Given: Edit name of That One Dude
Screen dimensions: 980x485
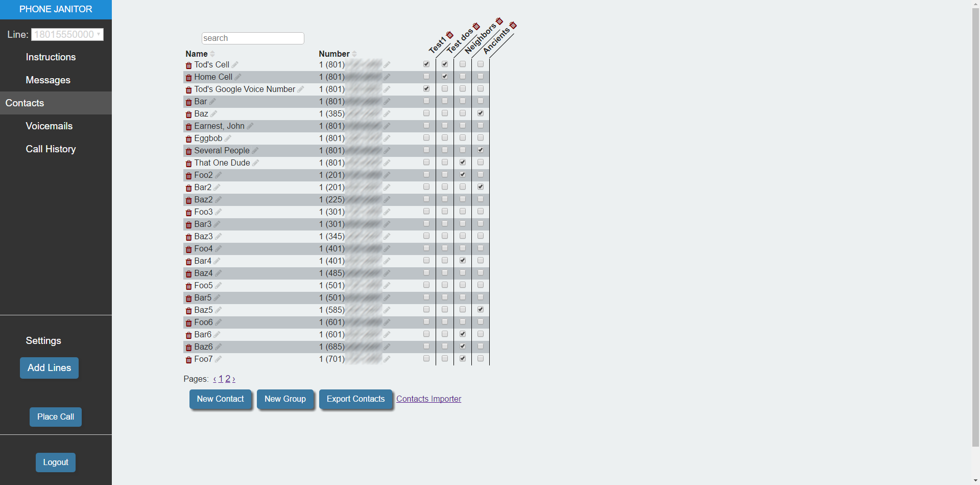Looking at the screenshot, I should pyautogui.click(x=256, y=163).
